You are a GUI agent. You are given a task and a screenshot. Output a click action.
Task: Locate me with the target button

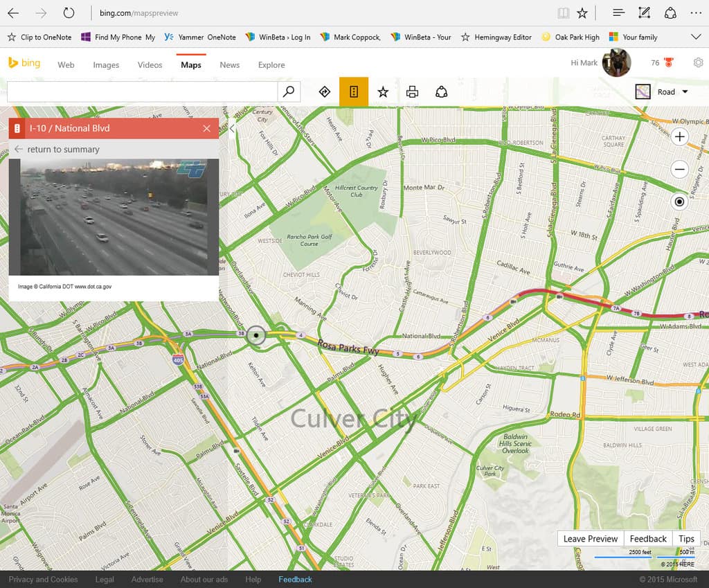pyautogui.click(x=679, y=202)
